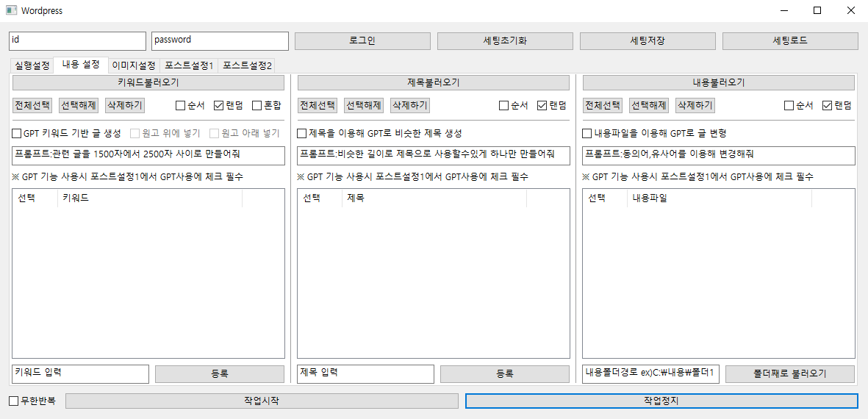Enable the 혼합 checkbox in keyword panel
The height and width of the screenshot is (419, 868).
point(257,105)
